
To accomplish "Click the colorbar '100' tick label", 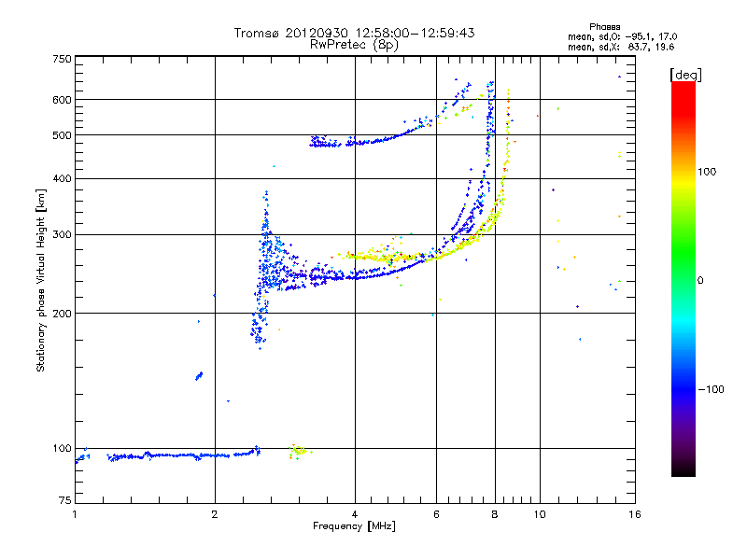I will [x=707, y=172].
